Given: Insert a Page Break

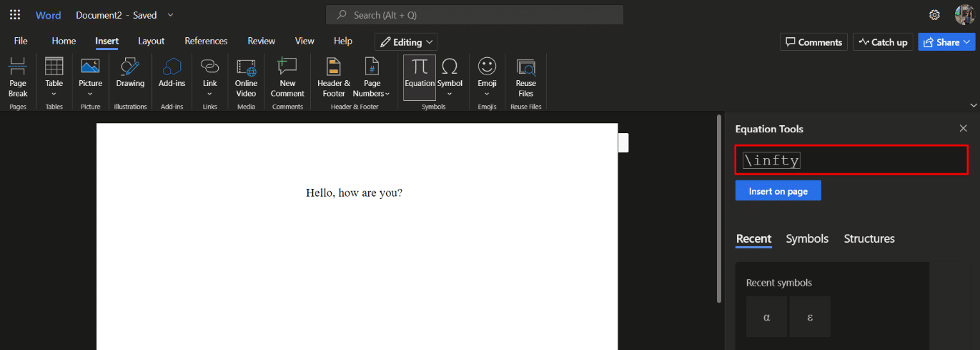Looking at the screenshot, I should 18,78.
